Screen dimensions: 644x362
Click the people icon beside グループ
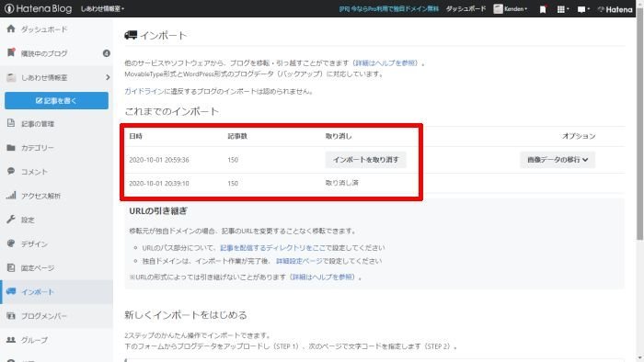11,339
